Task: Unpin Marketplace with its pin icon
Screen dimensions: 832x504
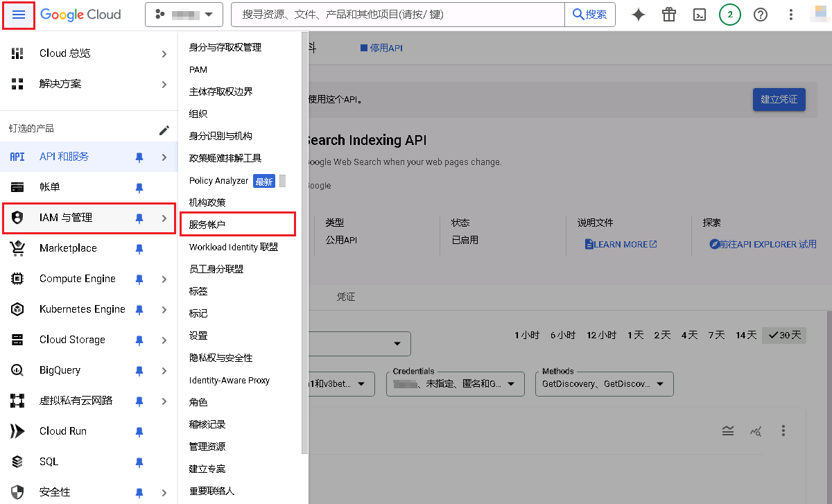Action: click(139, 249)
